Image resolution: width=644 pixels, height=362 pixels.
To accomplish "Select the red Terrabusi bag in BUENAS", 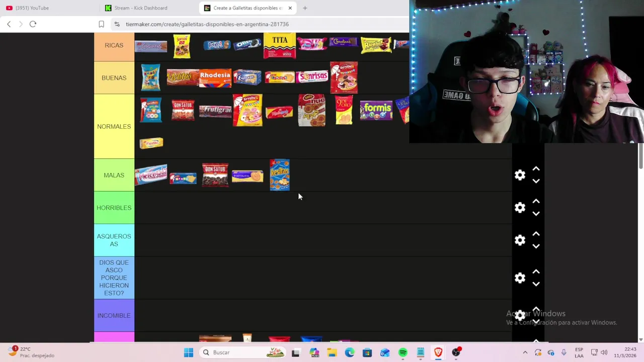I will tap(344, 78).
